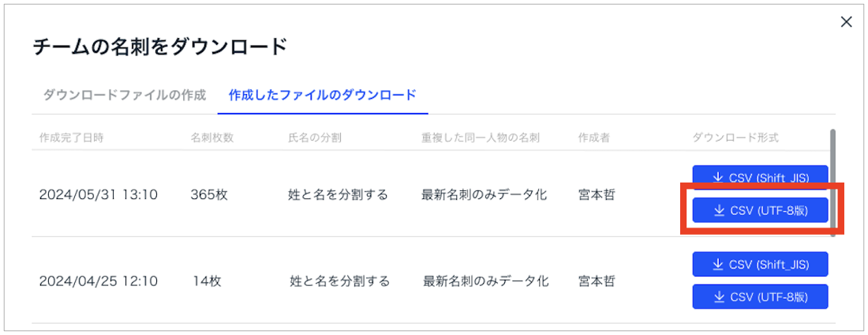868x335 pixels.
Task: Select the 2024/04/25 12:10 date cell
Action: click(98, 280)
